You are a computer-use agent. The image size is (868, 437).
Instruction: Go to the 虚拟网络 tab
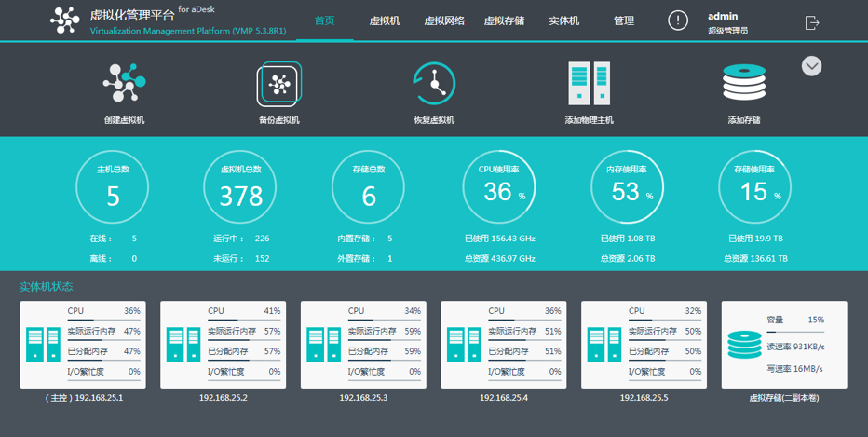click(x=444, y=20)
